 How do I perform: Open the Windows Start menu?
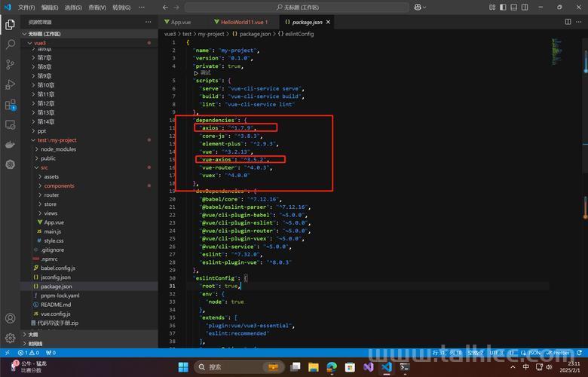pyautogui.click(x=183, y=367)
